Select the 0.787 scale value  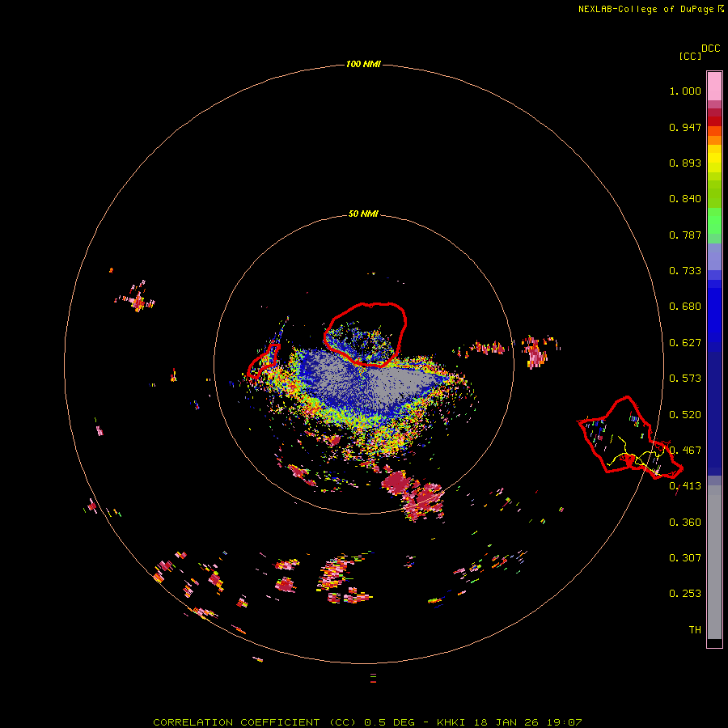click(685, 235)
